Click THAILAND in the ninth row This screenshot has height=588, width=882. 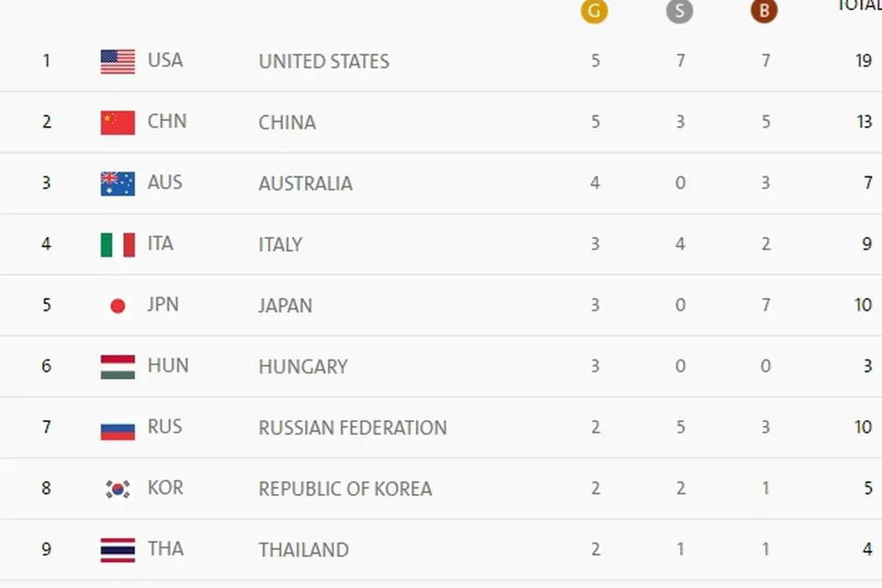[x=303, y=550]
